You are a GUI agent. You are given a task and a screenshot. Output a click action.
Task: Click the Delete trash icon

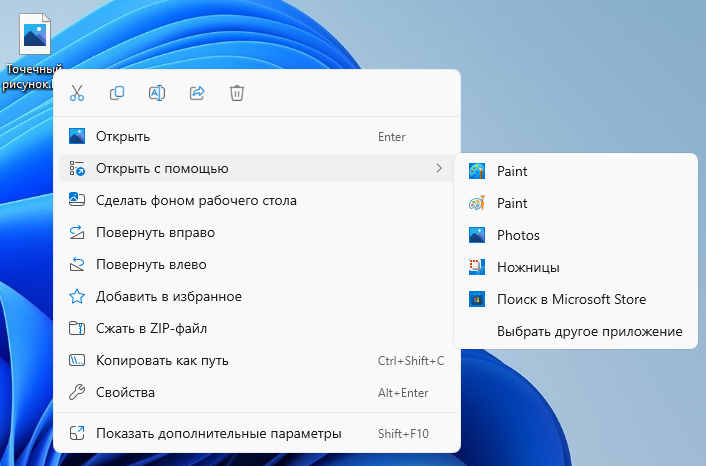tap(237, 93)
